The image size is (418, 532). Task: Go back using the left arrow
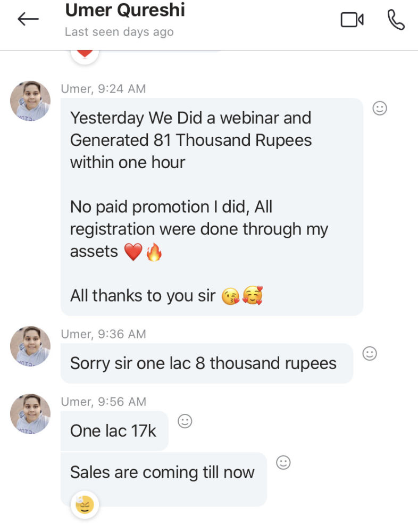click(x=28, y=19)
